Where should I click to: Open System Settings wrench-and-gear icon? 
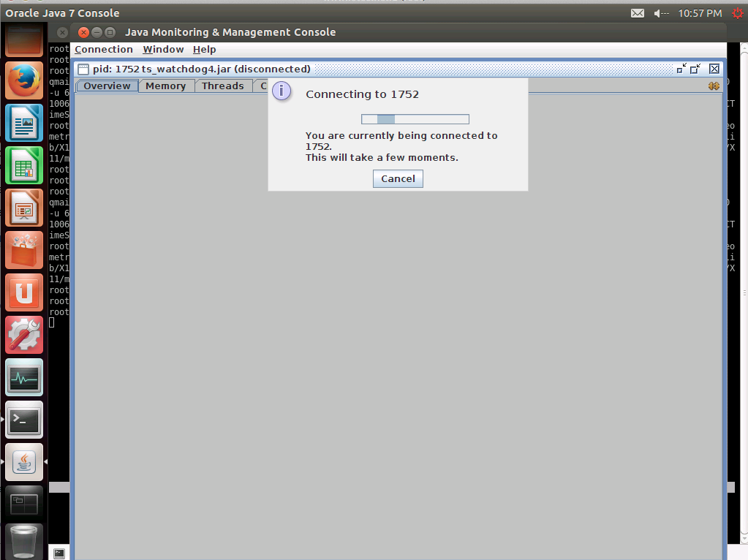[24, 336]
